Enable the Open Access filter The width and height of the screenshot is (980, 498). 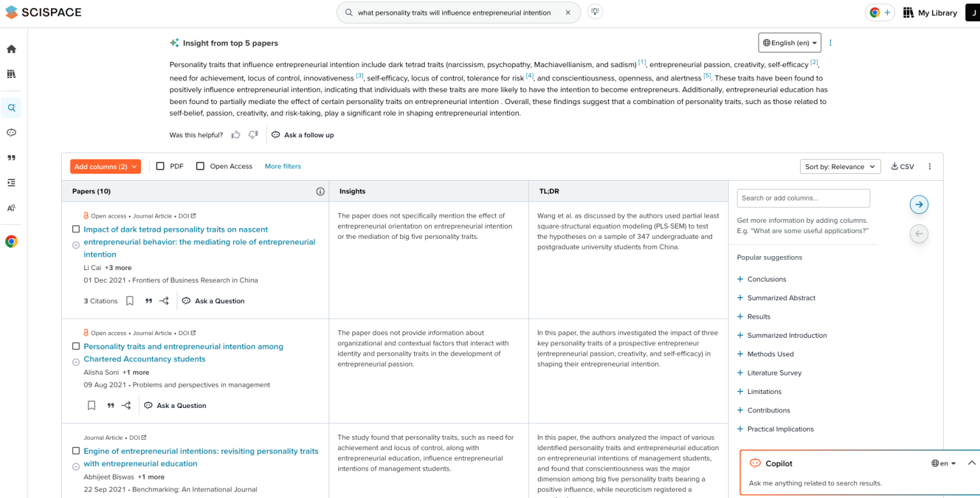pos(200,165)
